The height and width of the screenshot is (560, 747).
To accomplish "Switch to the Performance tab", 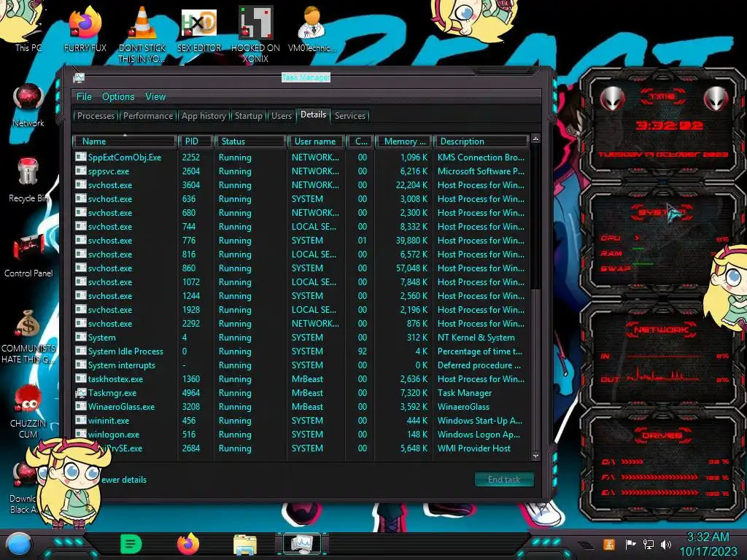I will 148,116.
